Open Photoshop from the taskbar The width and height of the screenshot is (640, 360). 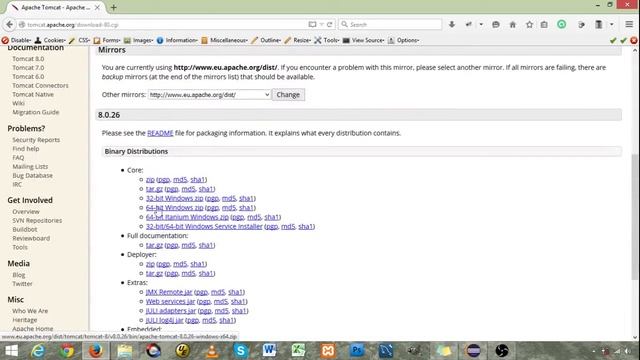click(x=357, y=351)
